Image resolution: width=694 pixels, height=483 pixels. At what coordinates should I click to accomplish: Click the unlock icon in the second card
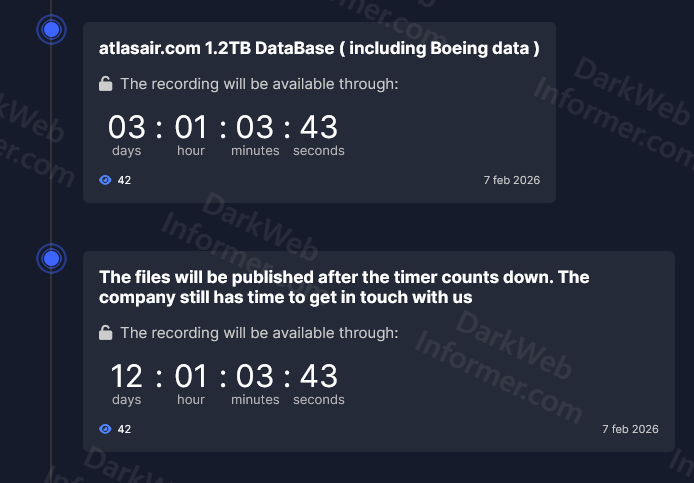(106, 333)
